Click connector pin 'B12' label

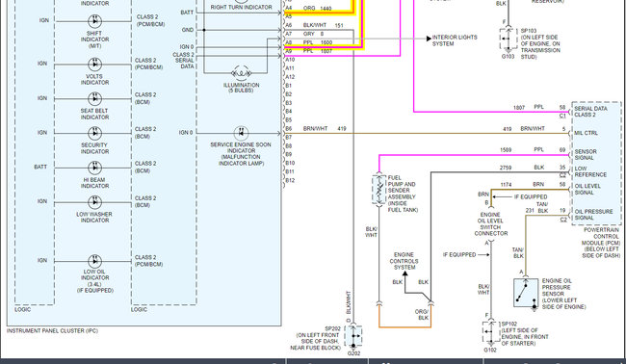point(290,181)
